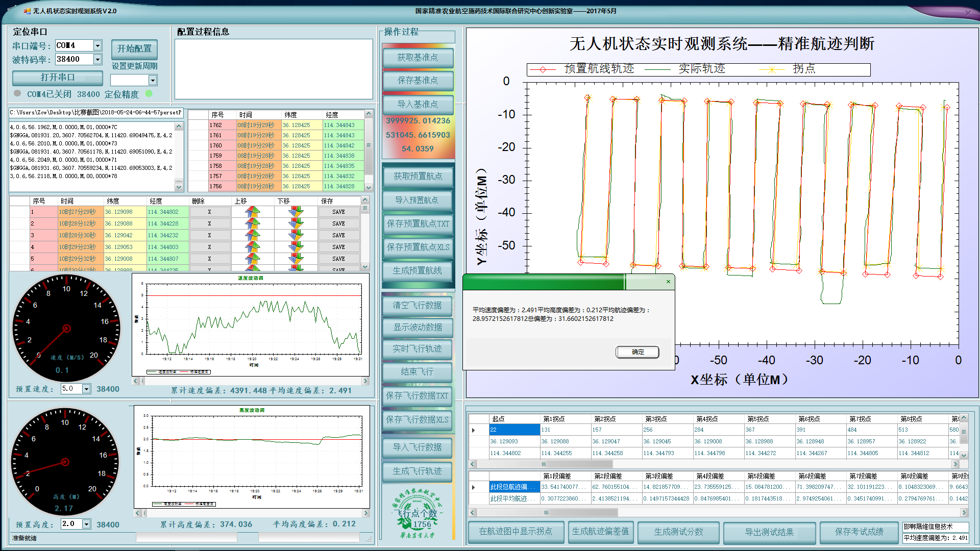980x551 pixels.
Task: Click the 生成测试分数 button
Action: 678,532
